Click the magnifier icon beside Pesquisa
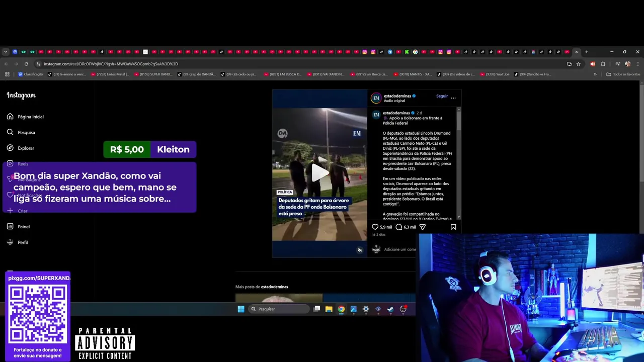 pyautogui.click(x=10, y=132)
